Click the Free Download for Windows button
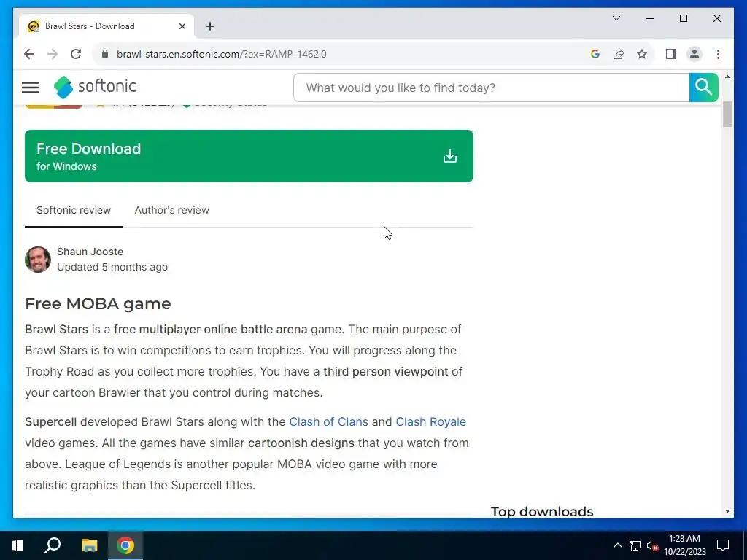Image resolution: width=747 pixels, height=560 pixels. click(249, 156)
